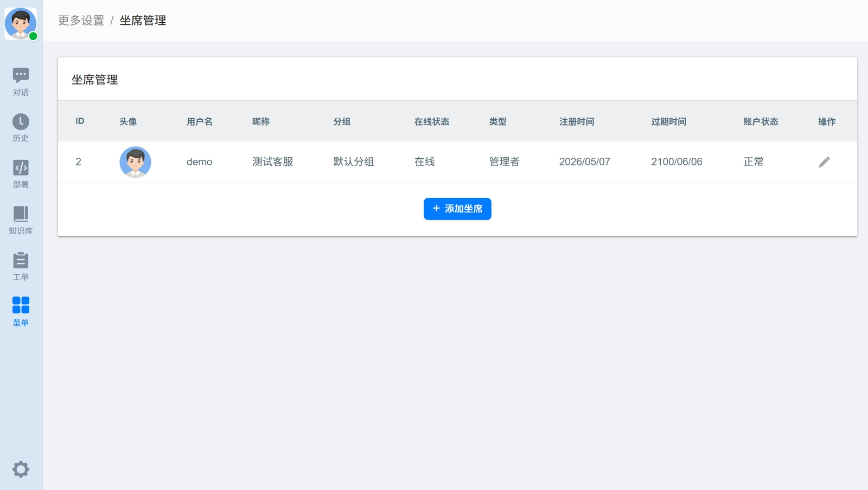Click the demo row avatar thumbnail
This screenshot has height=490, width=868.
(x=135, y=162)
